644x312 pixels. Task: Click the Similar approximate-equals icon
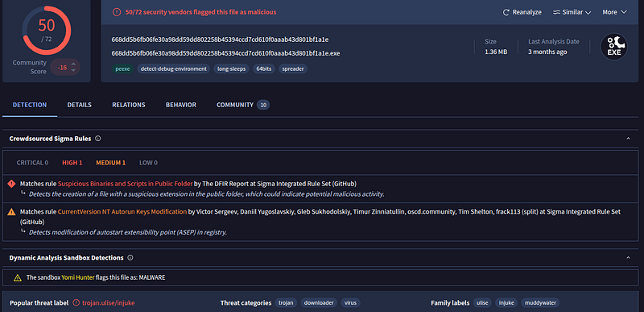click(x=556, y=12)
